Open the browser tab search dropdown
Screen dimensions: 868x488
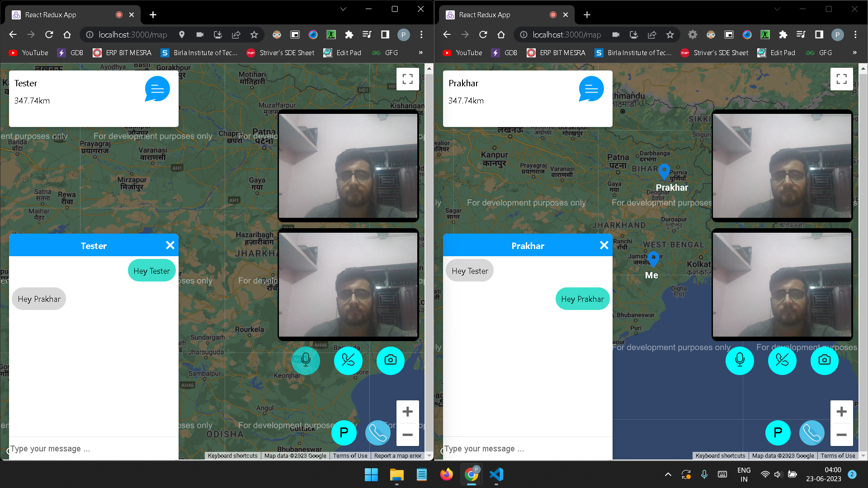(x=343, y=9)
